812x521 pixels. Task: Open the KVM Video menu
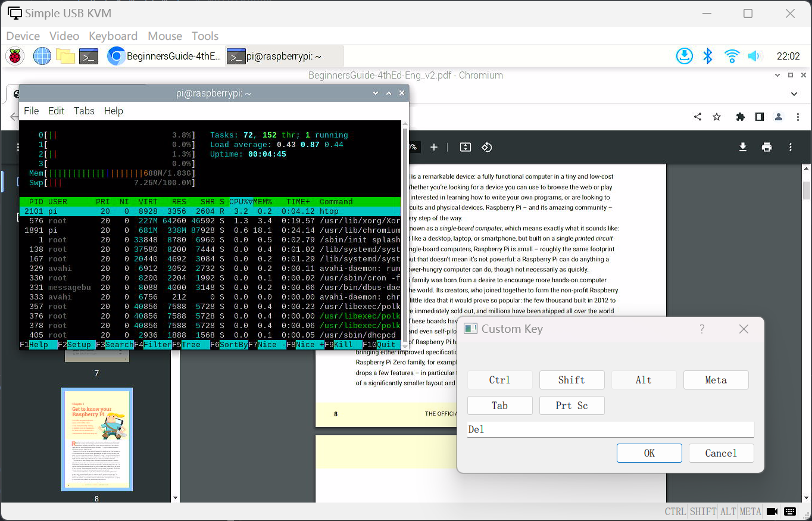(64, 36)
